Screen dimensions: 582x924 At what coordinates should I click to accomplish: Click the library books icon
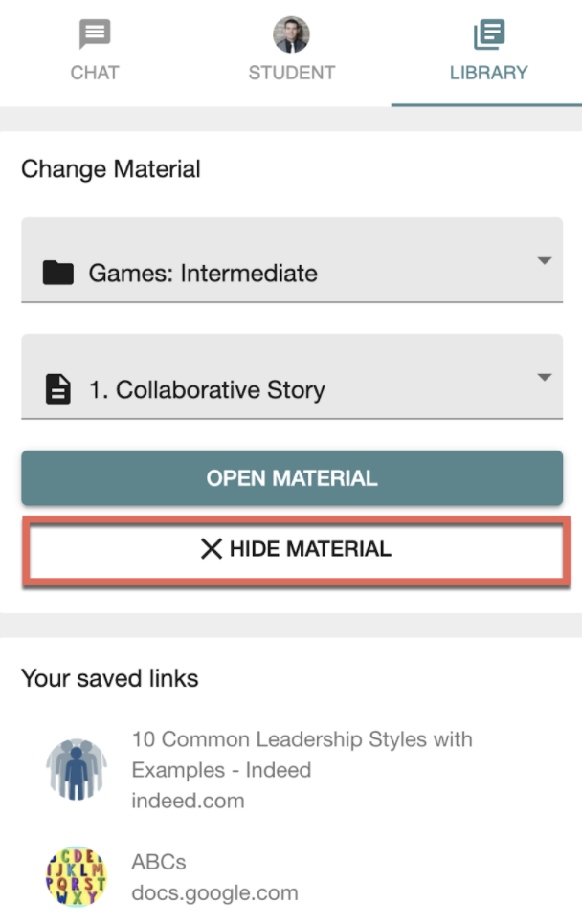click(489, 34)
